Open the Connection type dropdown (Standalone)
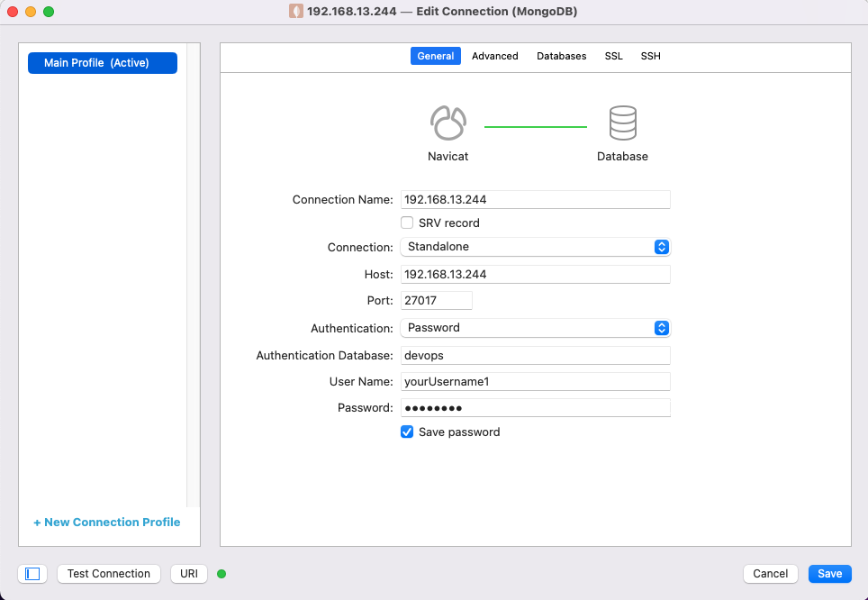The image size is (868, 600). (x=536, y=247)
